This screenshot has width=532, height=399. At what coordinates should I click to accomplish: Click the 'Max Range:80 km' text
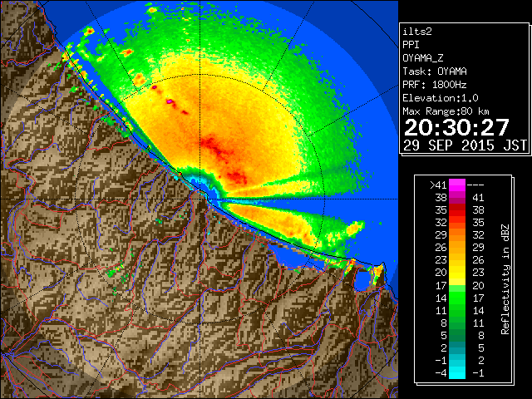pyautogui.click(x=446, y=111)
